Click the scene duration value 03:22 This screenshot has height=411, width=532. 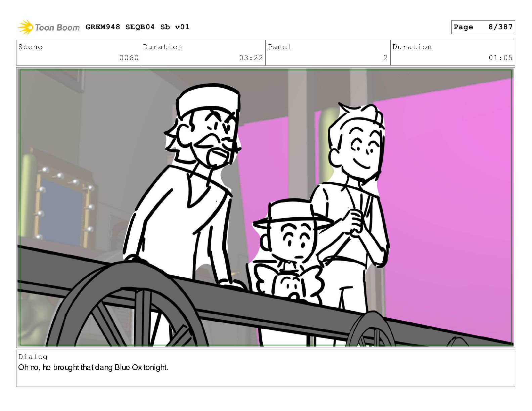pyautogui.click(x=251, y=58)
